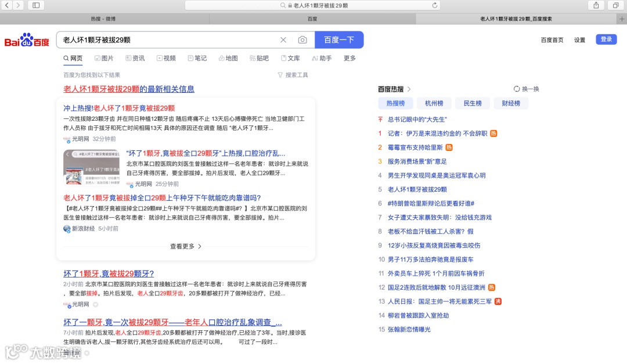Select the 网页 search tab
The width and height of the screenshot is (627, 364).
(73, 58)
